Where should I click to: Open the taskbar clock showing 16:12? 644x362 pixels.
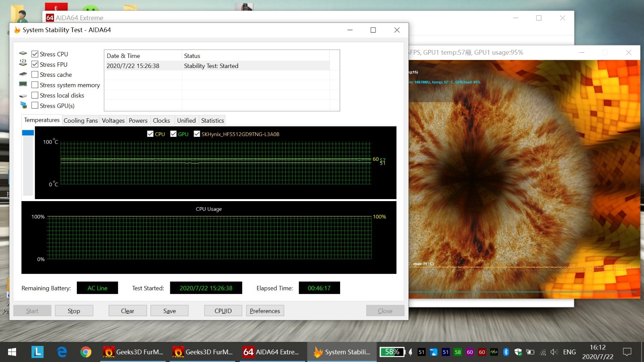tap(598, 352)
